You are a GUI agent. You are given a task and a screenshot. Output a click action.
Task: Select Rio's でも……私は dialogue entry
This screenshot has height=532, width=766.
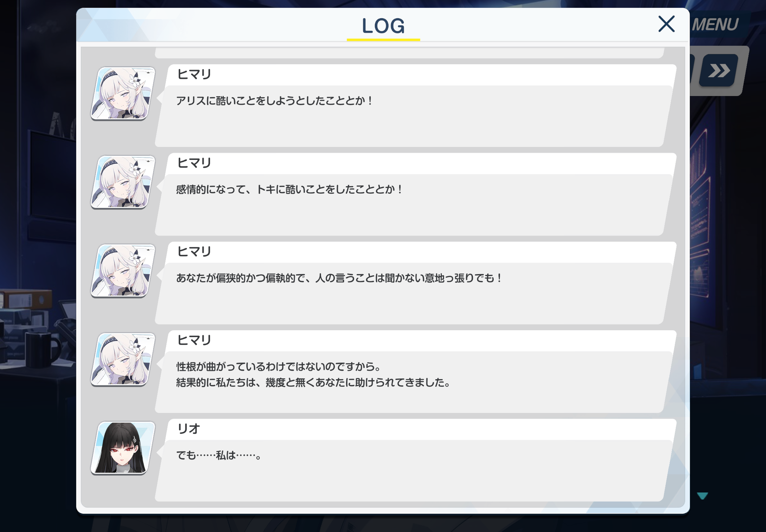[x=416, y=460]
